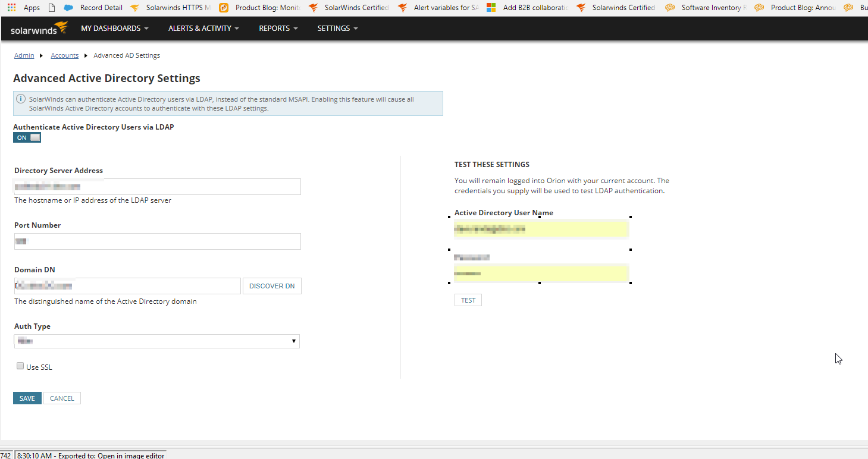
Task: Click the Product Blog: Annou bookmark icon
Action: point(759,8)
